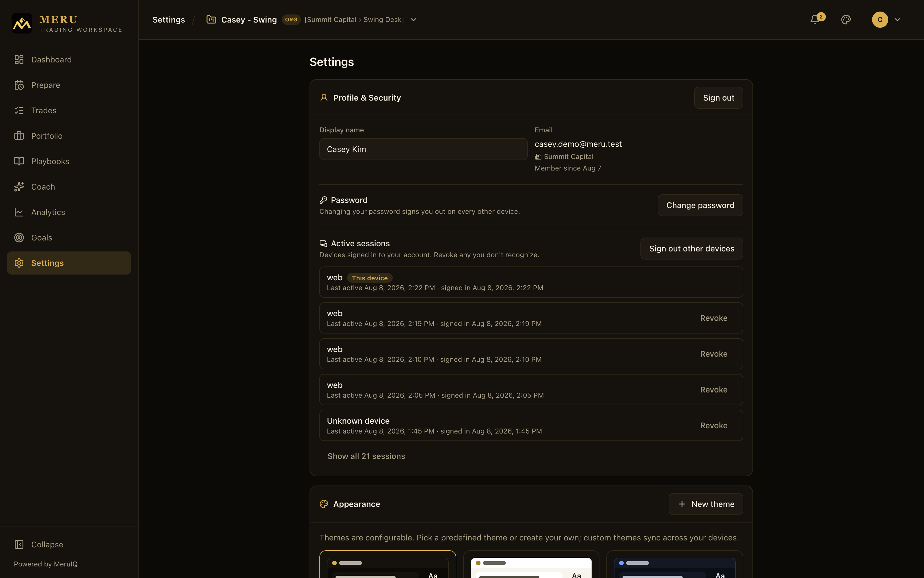Revoke the web session from 2:10 PM
Screen dimensions: 924x578
pos(714,354)
